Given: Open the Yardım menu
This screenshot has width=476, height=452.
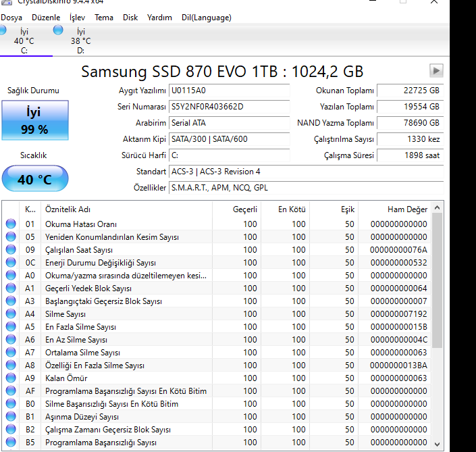Looking at the screenshot, I should pyautogui.click(x=159, y=18).
